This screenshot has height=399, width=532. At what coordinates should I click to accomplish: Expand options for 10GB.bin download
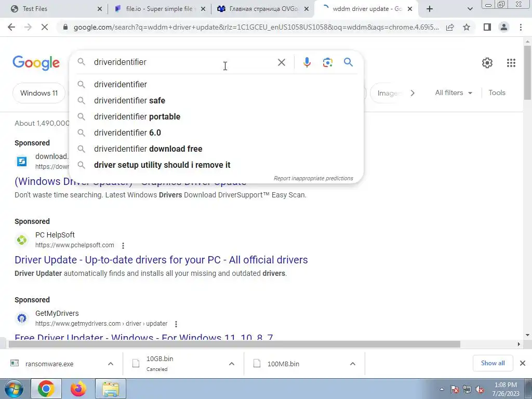pyautogui.click(x=232, y=364)
